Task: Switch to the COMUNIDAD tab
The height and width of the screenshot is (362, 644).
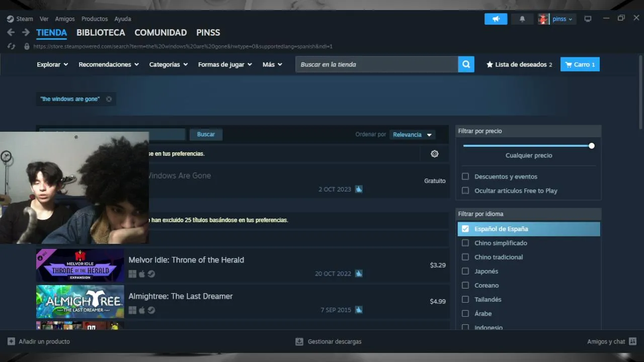Action: (160, 33)
